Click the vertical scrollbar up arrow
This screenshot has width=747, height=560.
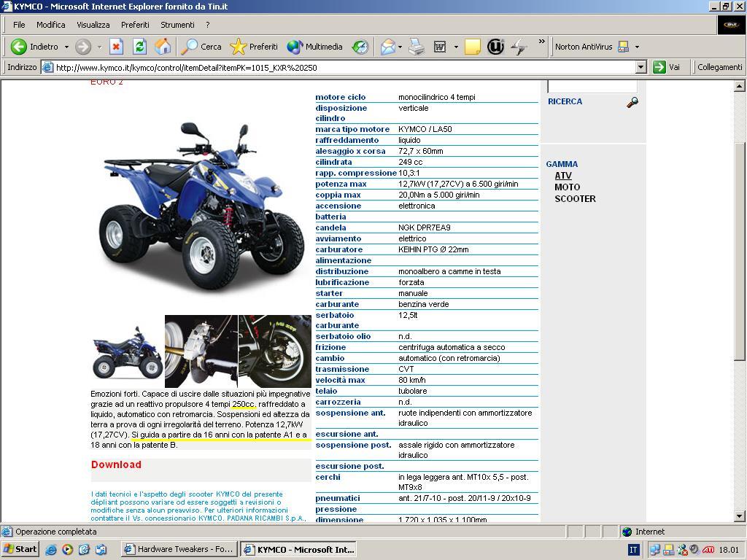[x=740, y=86]
